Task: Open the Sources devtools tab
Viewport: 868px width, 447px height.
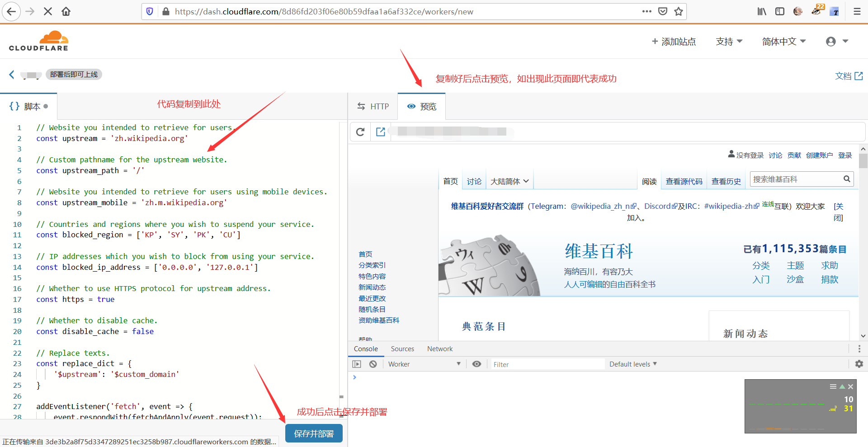Action: coord(402,348)
